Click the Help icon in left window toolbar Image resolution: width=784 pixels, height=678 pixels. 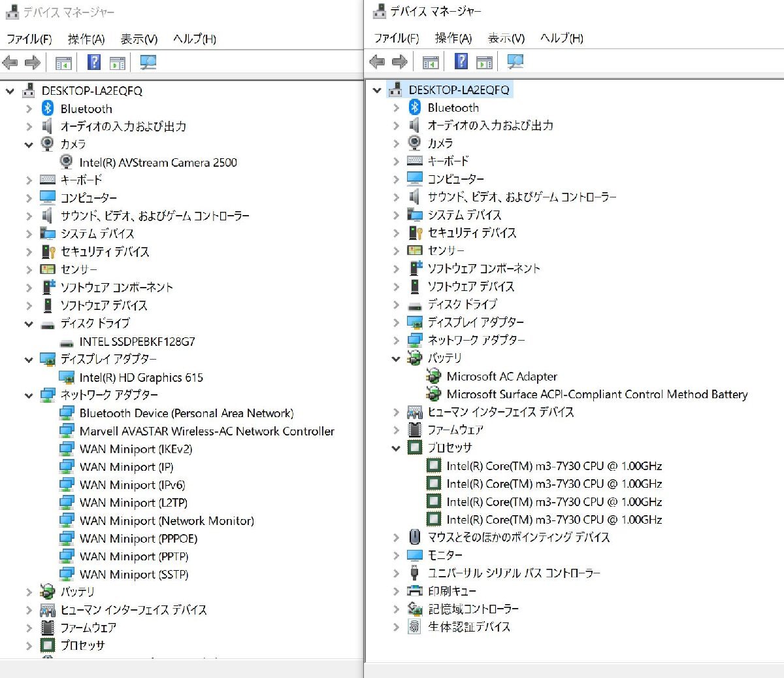pos(94,63)
